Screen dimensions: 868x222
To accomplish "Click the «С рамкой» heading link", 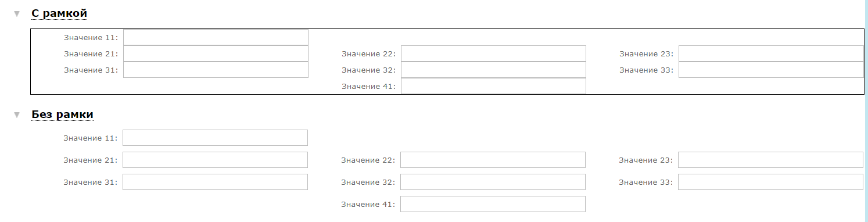I will pos(59,13).
